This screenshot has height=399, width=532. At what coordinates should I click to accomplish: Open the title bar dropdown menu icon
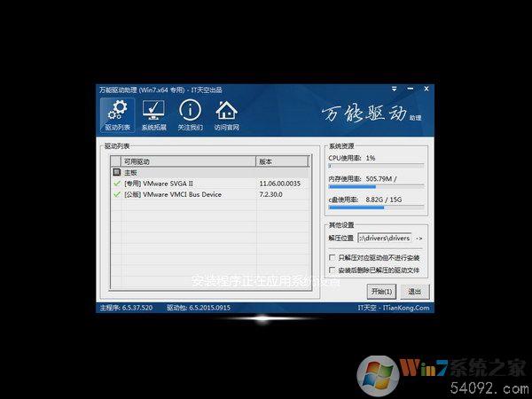tap(394, 89)
